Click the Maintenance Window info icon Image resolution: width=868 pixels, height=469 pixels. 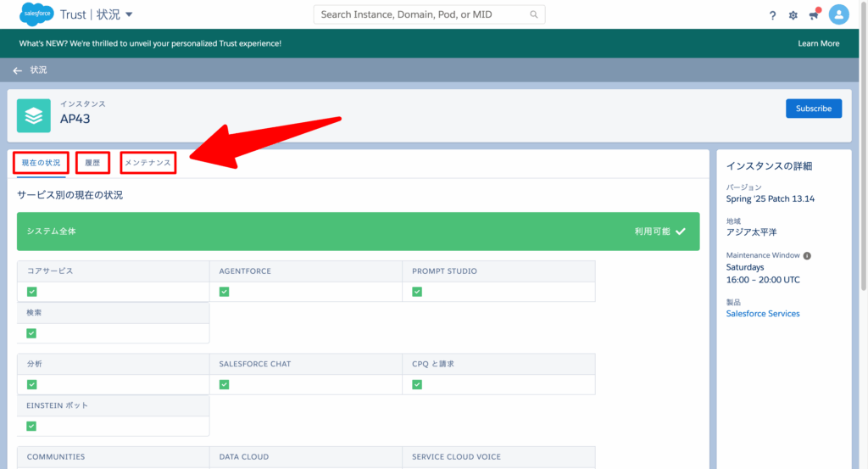pyautogui.click(x=807, y=256)
